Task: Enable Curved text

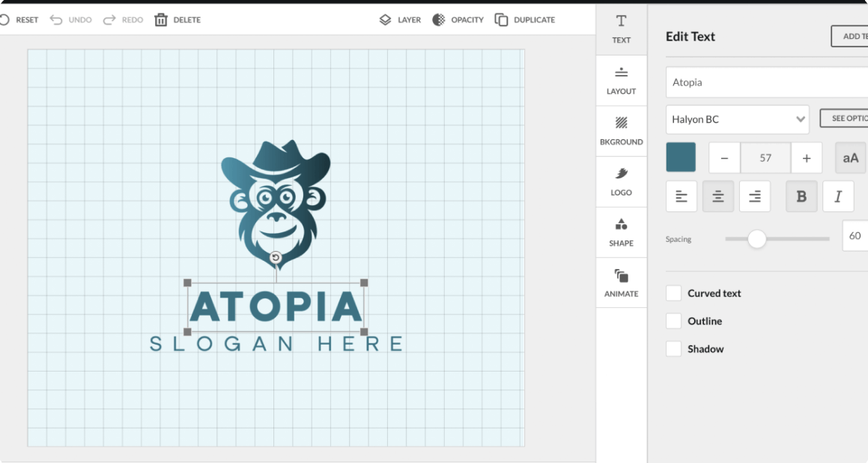Action: (x=673, y=293)
